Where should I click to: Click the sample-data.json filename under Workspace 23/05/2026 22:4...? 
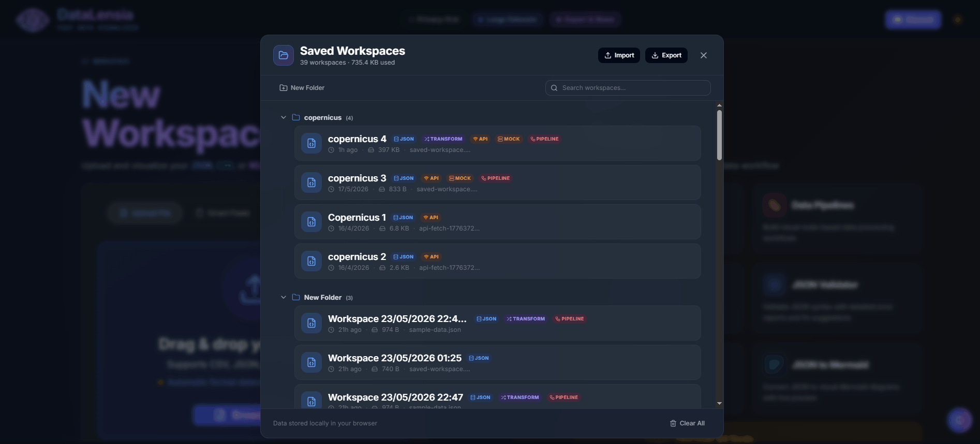coord(435,330)
